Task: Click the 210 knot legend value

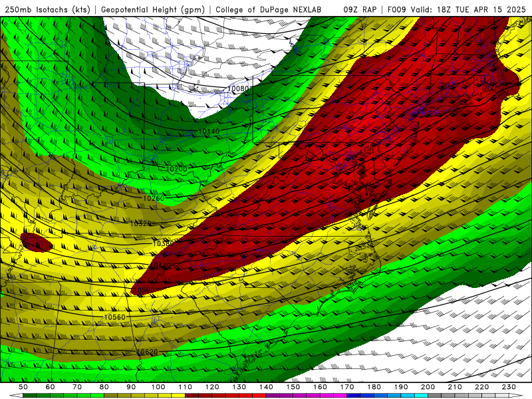Action: coord(455,387)
